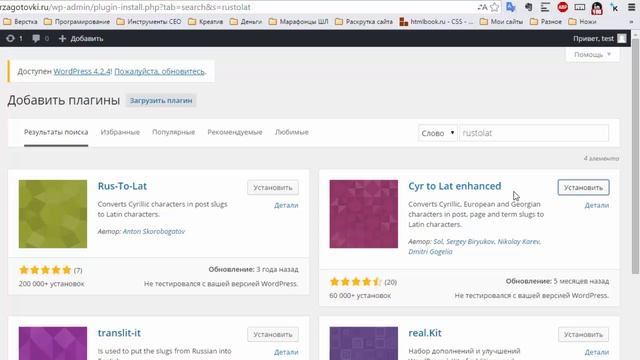Click the Добавить plus item in admin bar
This screenshot has height=360, width=640.
[x=81, y=38]
